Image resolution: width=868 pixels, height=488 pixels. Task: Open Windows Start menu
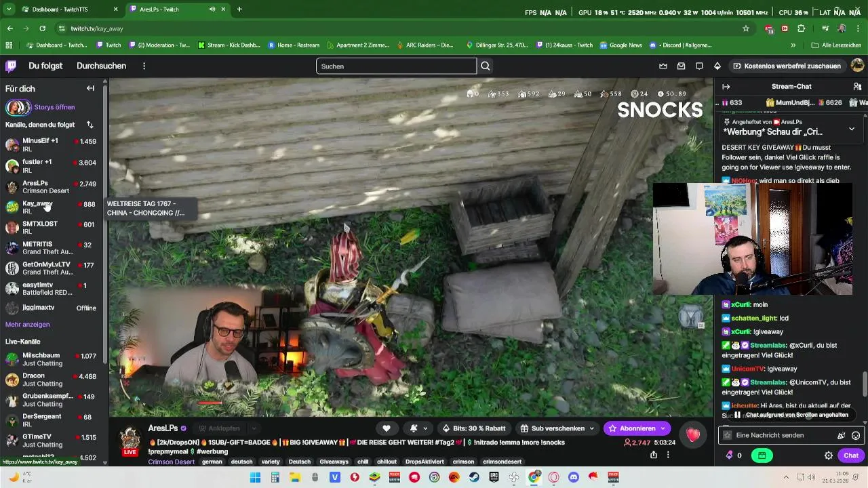[x=255, y=477]
